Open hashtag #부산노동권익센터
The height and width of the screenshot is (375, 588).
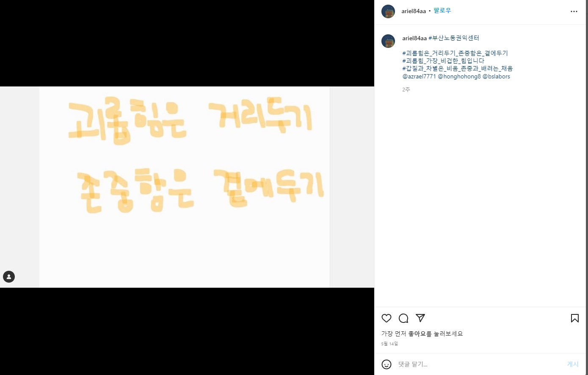click(454, 38)
